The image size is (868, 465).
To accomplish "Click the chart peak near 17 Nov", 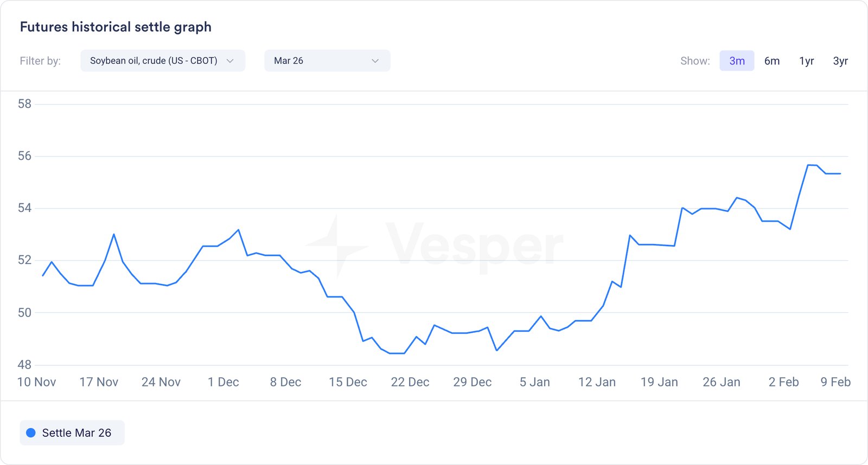I will pyautogui.click(x=114, y=234).
